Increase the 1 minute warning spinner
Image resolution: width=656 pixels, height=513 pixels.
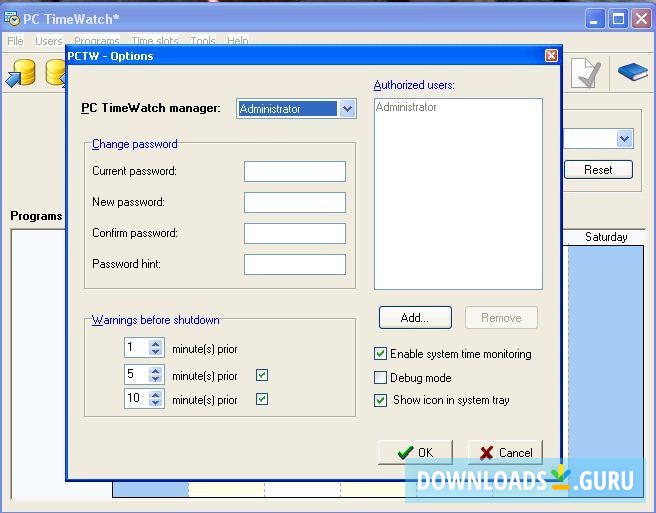(x=156, y=344)
